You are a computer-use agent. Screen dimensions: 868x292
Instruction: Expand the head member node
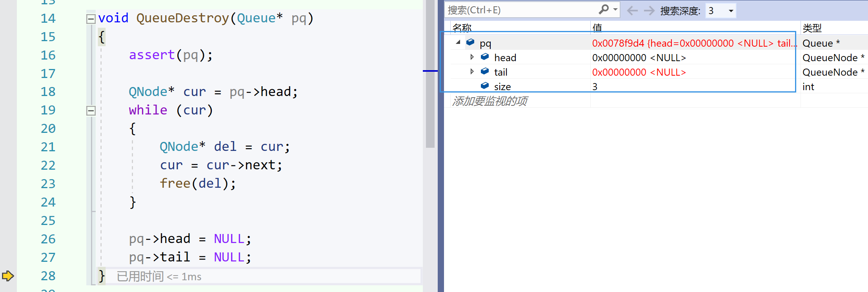pos(472,57)
